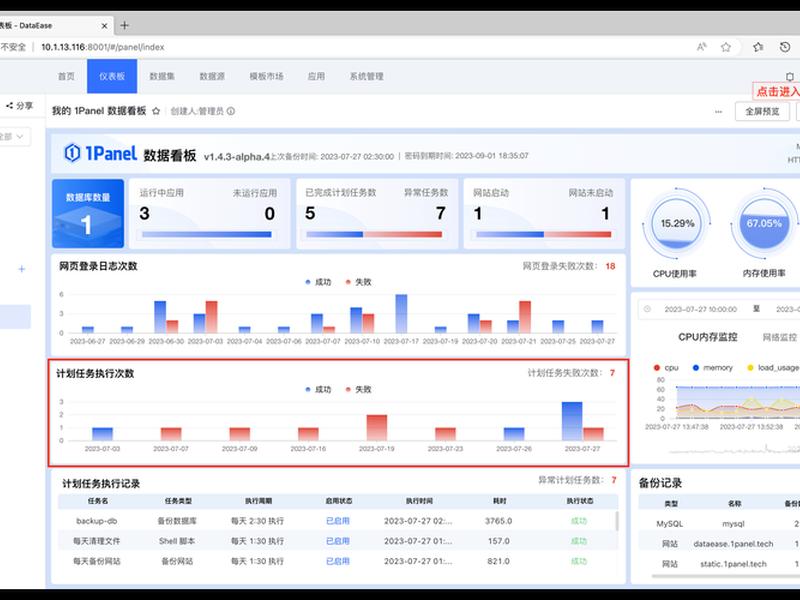The height and width of the screenshot is (600, 800).
Task: Go to the 首页 menu tab
Action: 66,76
